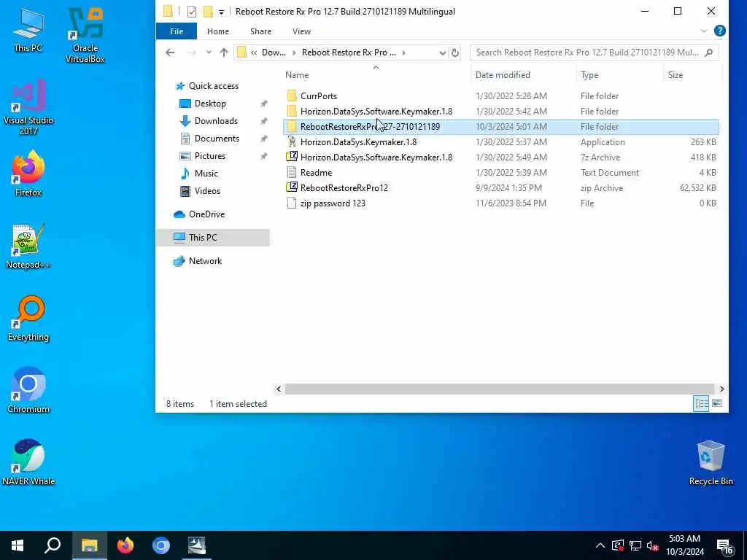Expand breadcrumb arrow after Reboot Restore Rx Pro

pos(403,52)
